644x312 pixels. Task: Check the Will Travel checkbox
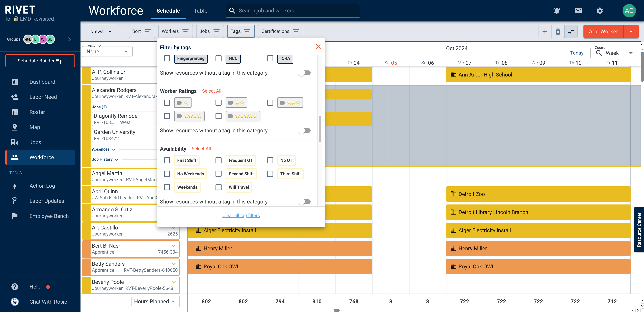219,187
